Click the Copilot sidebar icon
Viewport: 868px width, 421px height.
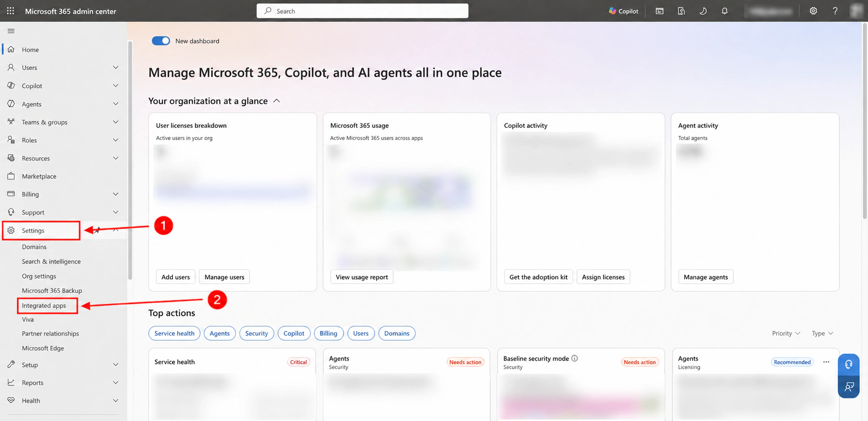pos(11,85)
